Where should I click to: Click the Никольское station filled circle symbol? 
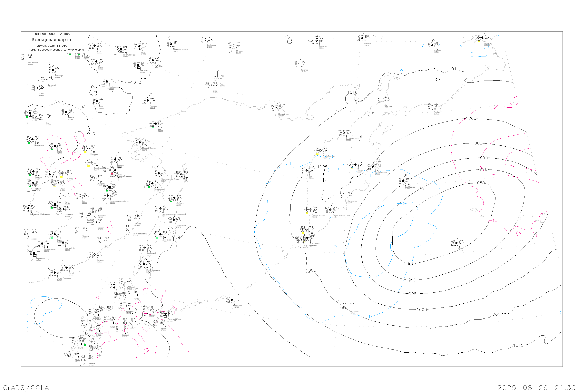point(403,181)
